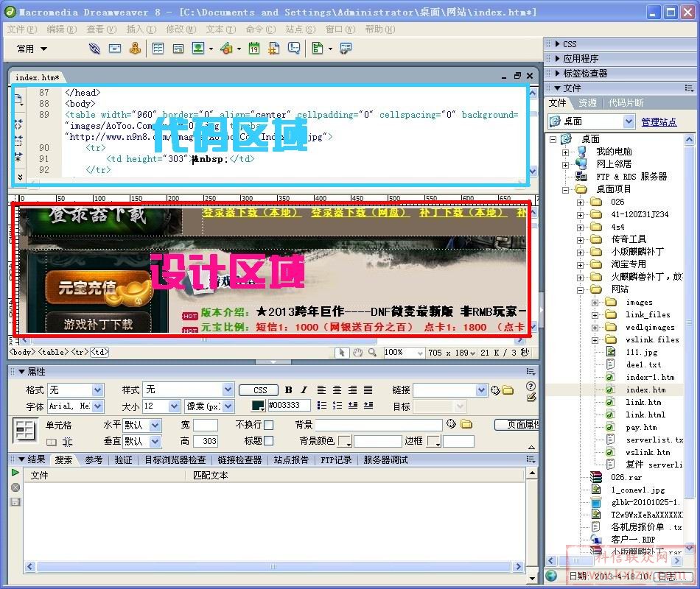Insert server-side include icon
The width and height of the screenshot is (700, 589).
(x=273, y=48)
